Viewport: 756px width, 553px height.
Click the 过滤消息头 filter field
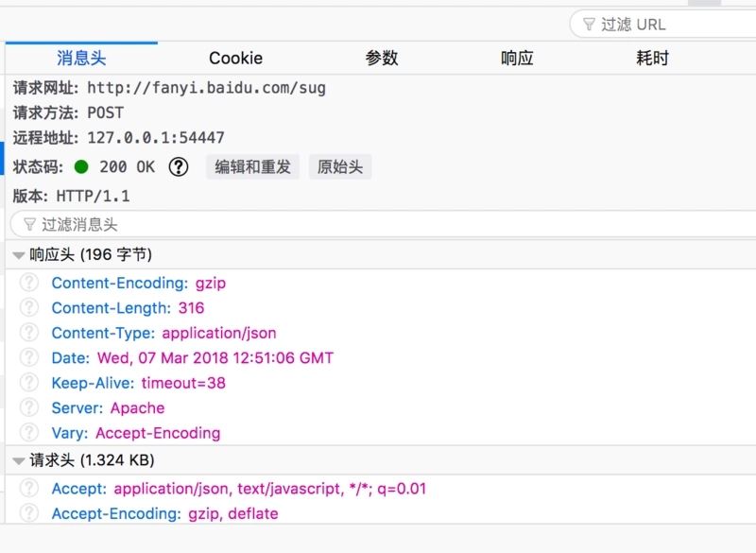coord(378,224)
